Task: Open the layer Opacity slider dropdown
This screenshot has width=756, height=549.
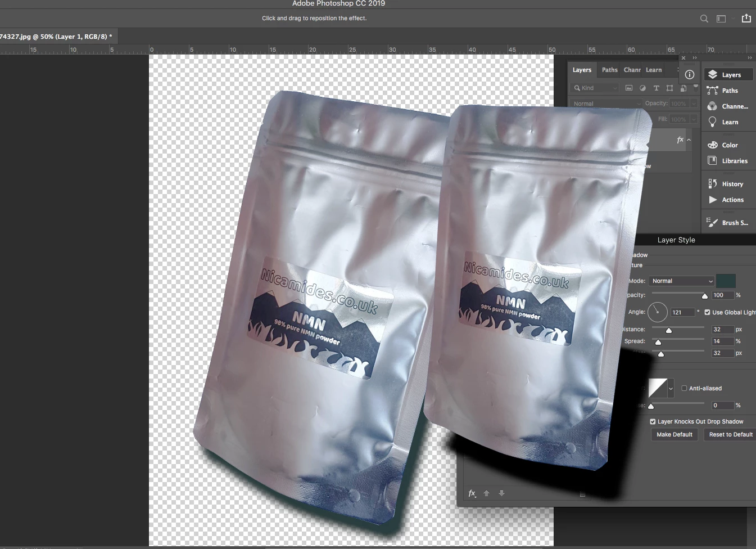Action: pos(694,103)
